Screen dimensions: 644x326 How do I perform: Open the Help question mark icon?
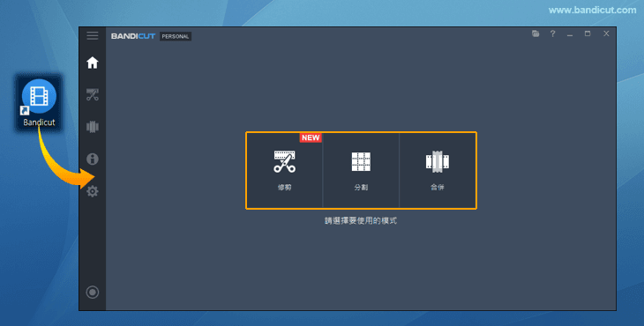pyautogui.click(x=553, y=33)
